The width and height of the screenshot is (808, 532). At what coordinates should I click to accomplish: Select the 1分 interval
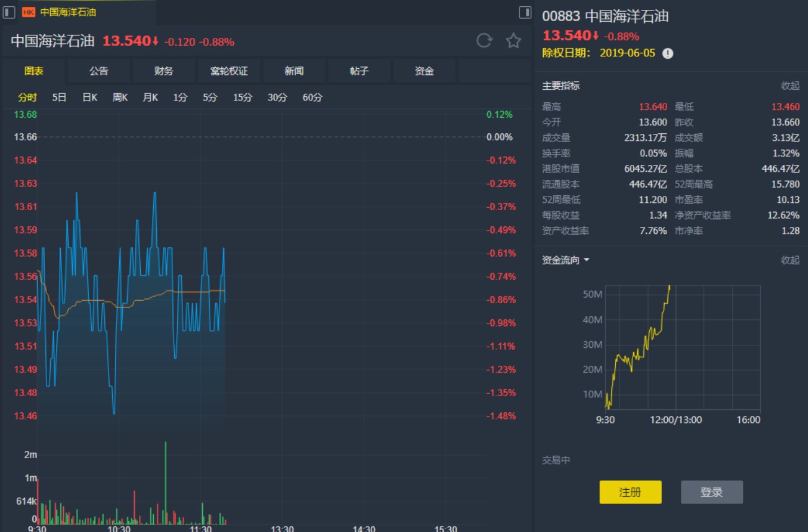coord(180,97)
